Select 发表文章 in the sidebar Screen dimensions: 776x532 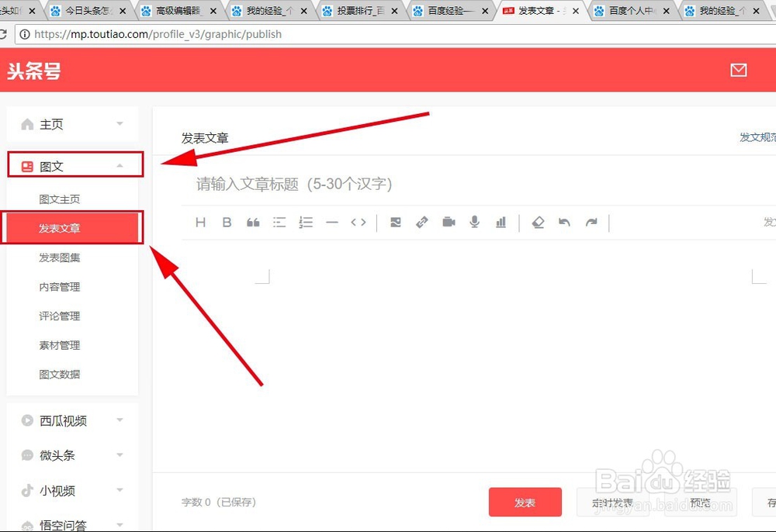click(73, 228)
